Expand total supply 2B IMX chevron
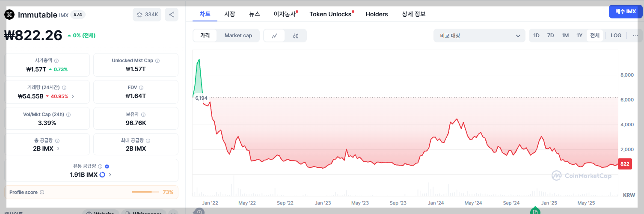This screenshot has width=644, height=214. tap(58, 149)
